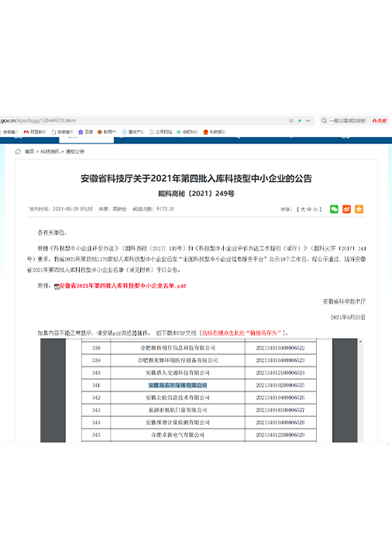Viewport: 392px width, 558px height.
Task: Set font size to 大
Action: pos(303,209)
